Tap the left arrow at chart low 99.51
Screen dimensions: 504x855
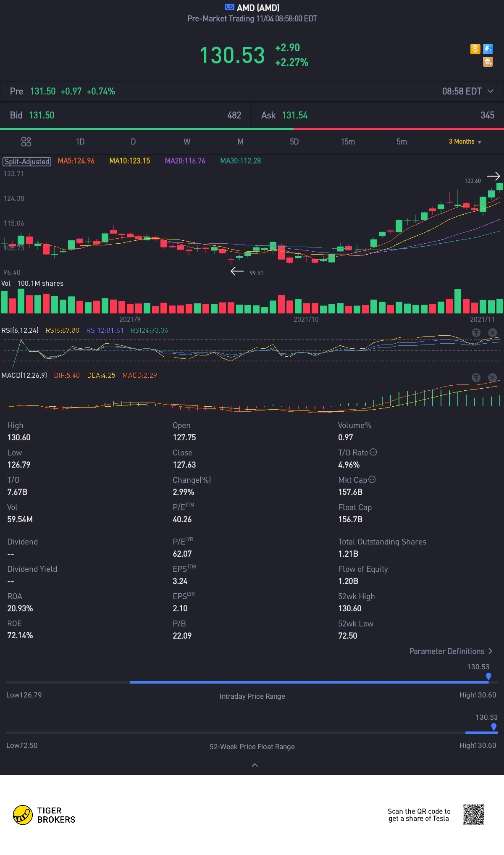tap(237, 271)
